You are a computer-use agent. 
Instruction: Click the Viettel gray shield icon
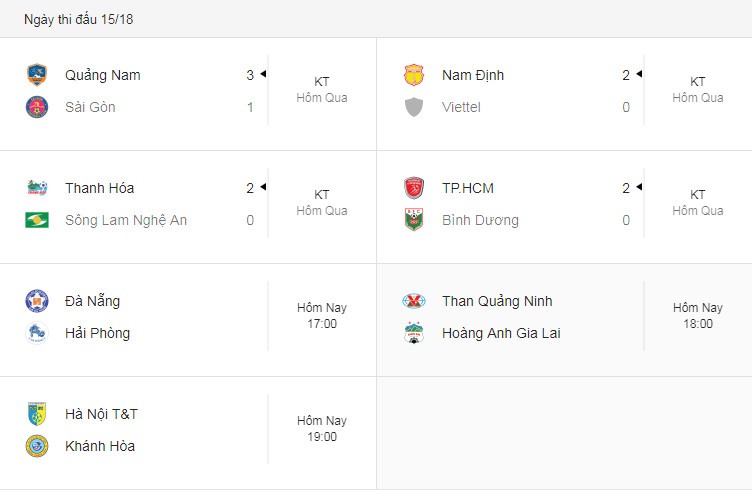tap(414, 107)
